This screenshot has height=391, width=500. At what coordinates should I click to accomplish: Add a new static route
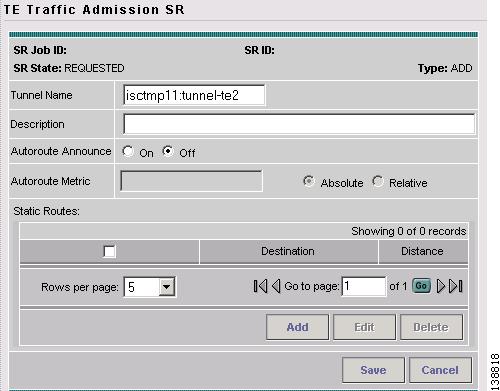coord(297,327)
